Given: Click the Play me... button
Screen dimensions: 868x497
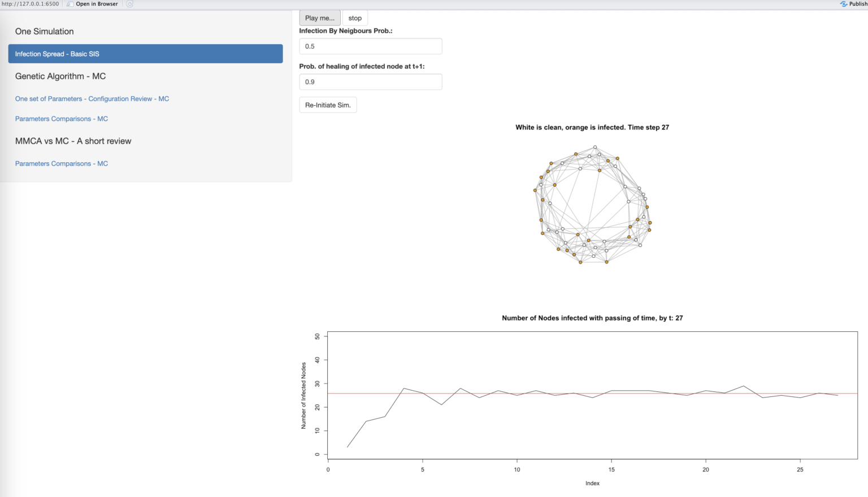Looking at the screenshot, I should [x=319, y=18].
